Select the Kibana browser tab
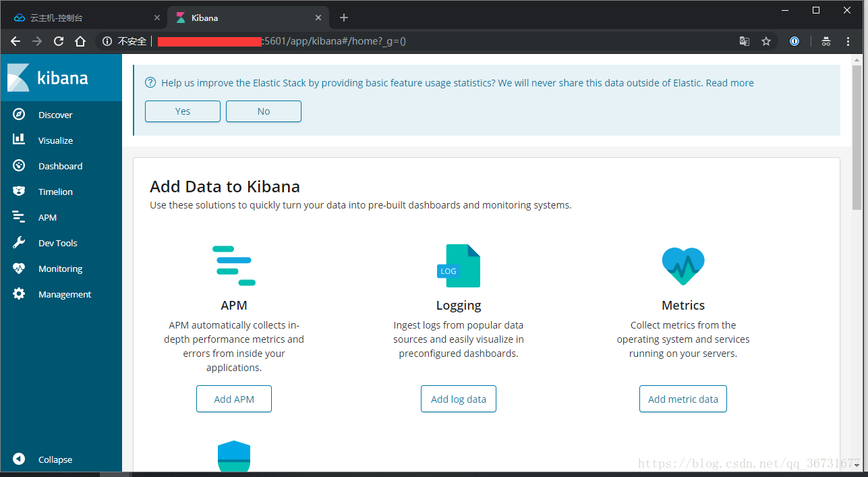Screen dimensions: 868x477 pyautogui.click(x=248, y=18)
